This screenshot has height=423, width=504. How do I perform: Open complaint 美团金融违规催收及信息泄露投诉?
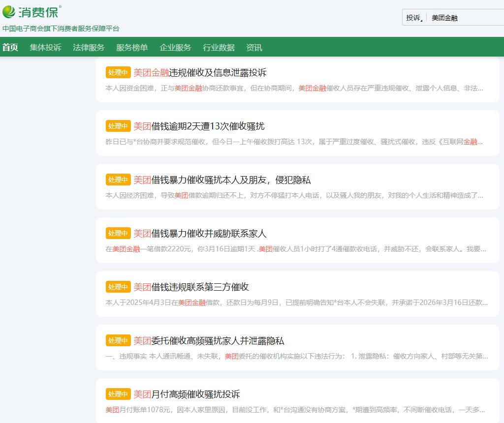(200, 73)
